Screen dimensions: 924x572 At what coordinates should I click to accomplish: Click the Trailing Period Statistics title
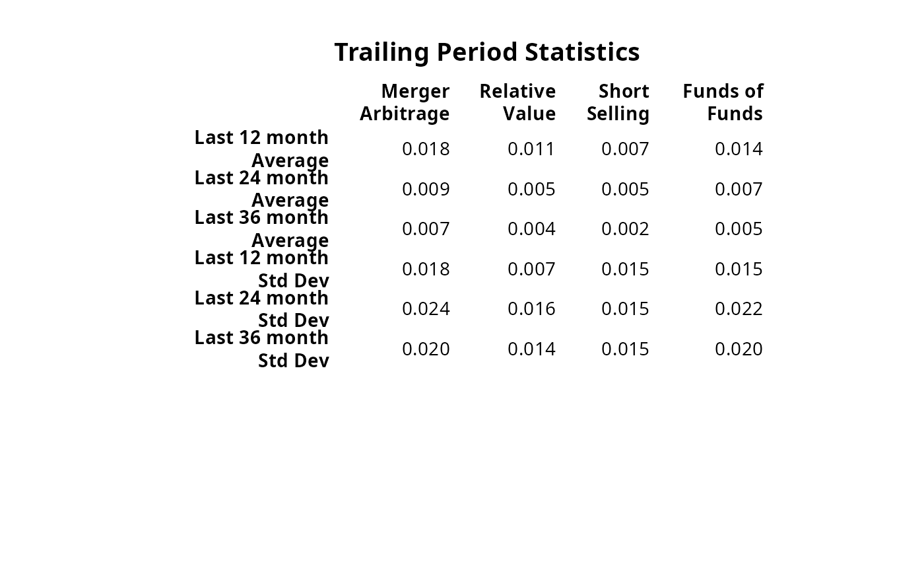coord(486,52)
